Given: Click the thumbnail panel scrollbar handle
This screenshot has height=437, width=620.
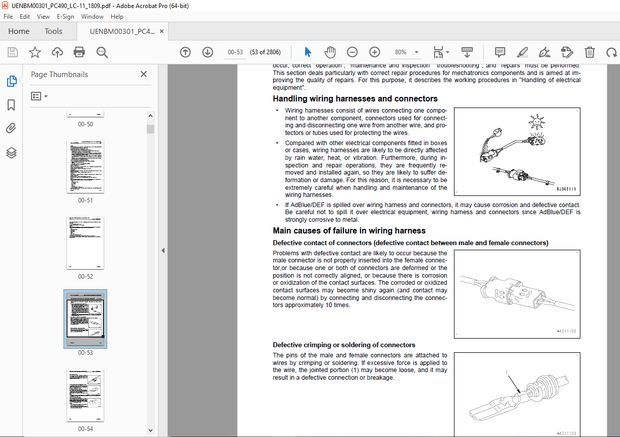Looking at the screenshot, I should click(x=150, y=129).
